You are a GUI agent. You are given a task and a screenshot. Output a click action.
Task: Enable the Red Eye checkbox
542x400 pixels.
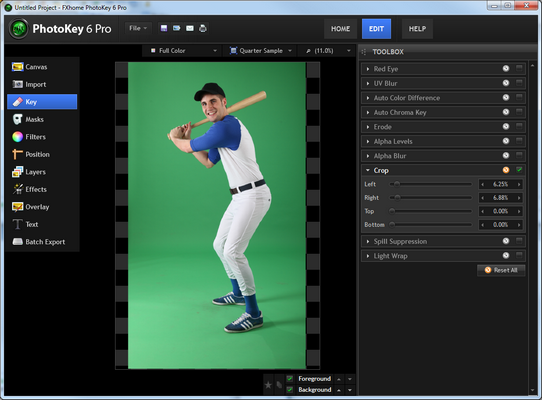(519, 68)
